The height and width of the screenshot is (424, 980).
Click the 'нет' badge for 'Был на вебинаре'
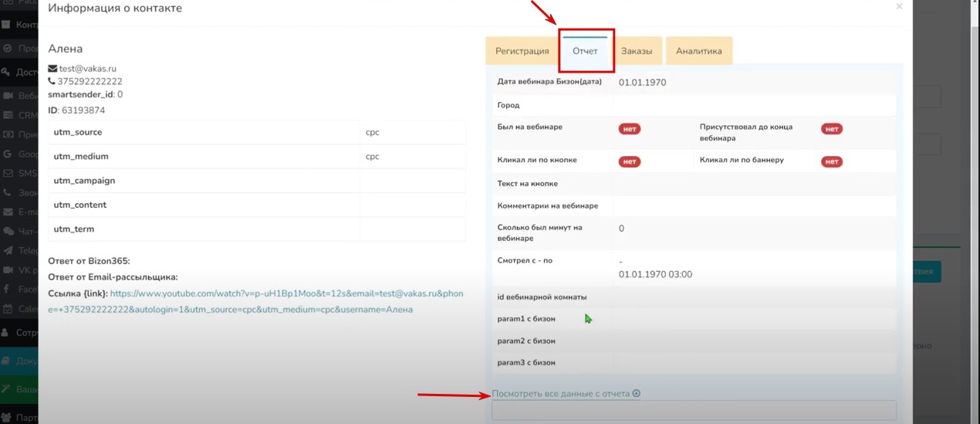(630, 129)
